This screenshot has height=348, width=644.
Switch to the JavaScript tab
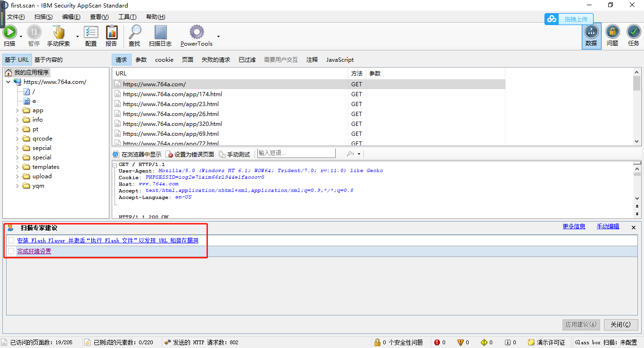tap(340, 60)
